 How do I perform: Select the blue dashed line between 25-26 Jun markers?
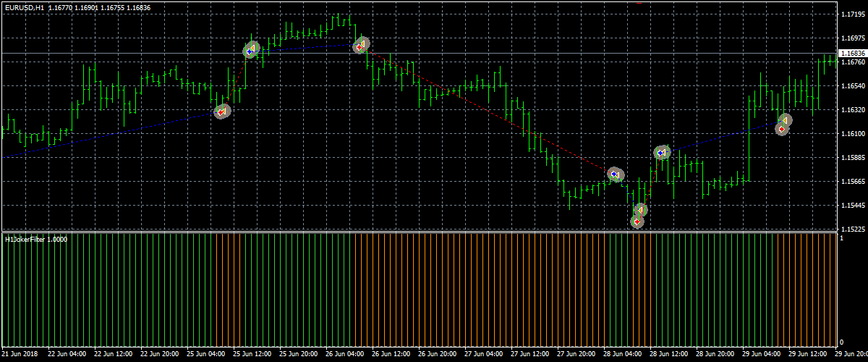(x=304, y=48)
